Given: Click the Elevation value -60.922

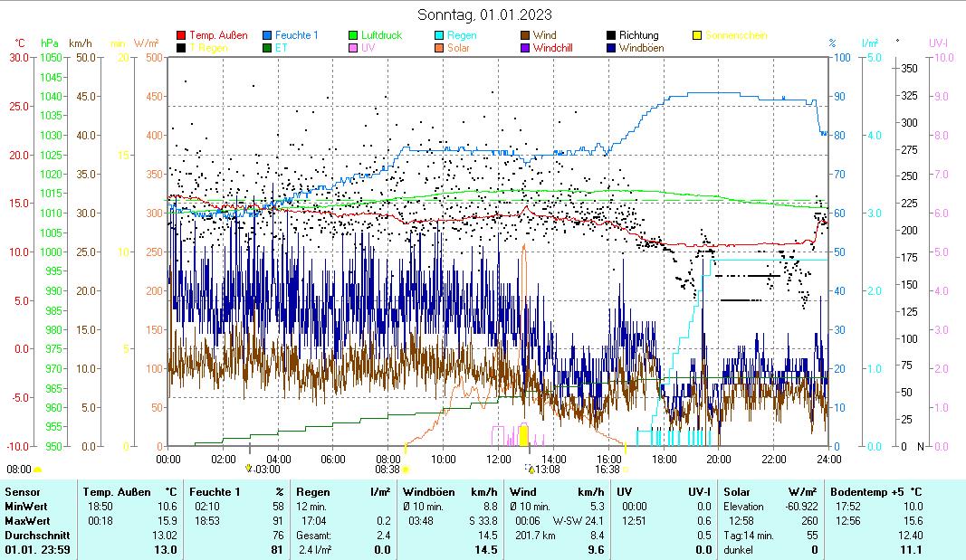Looking at the screenshot, I should tap(802, 507).
